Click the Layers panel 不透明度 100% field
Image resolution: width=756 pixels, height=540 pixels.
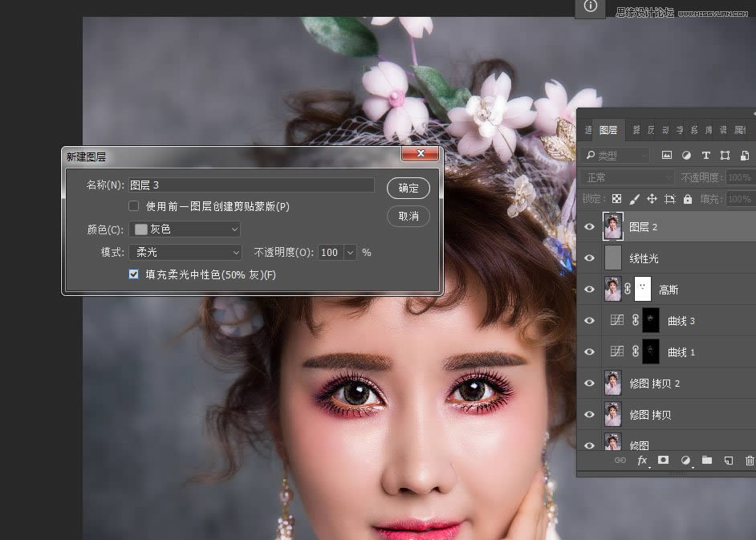[741, 177]
